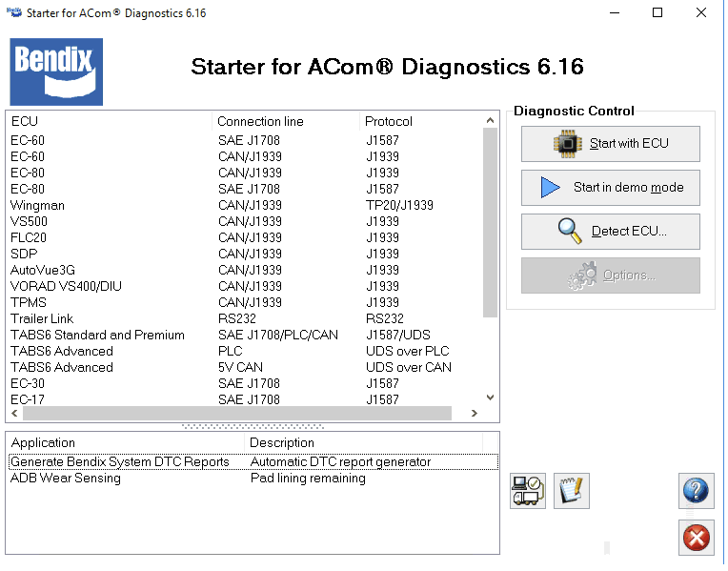Click the Protocol column header
Image resolution: width=728 pixels, height=571 pixels.
420,121
